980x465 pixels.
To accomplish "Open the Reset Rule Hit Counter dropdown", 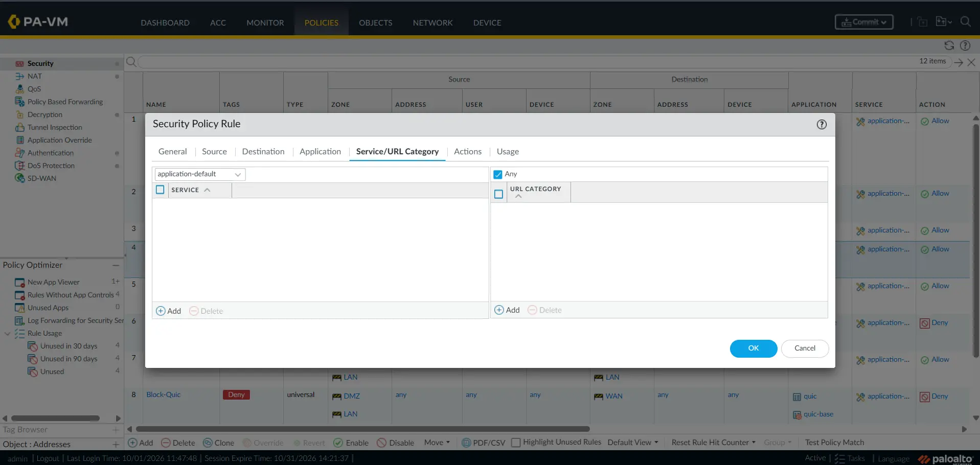I will pyautogui.click(x=713, y=443).
